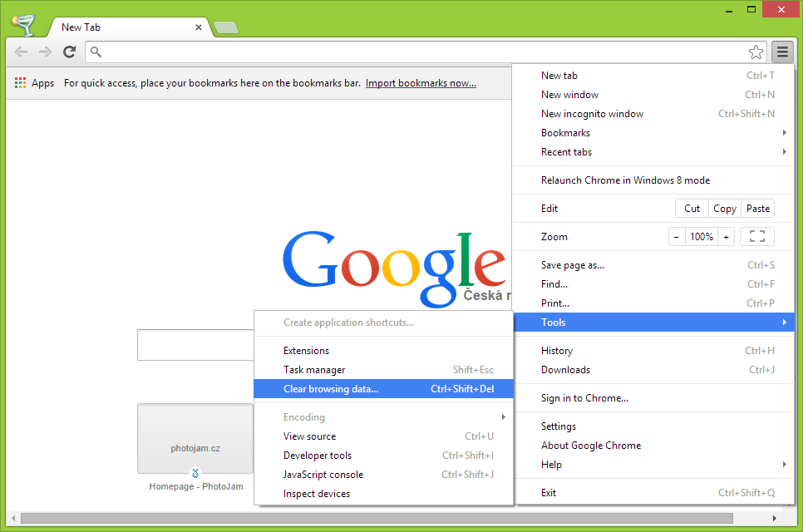Viewport: 803px width, 532px height.
Task: Select Find... from the menu
Action: click(x=653, y=284)
